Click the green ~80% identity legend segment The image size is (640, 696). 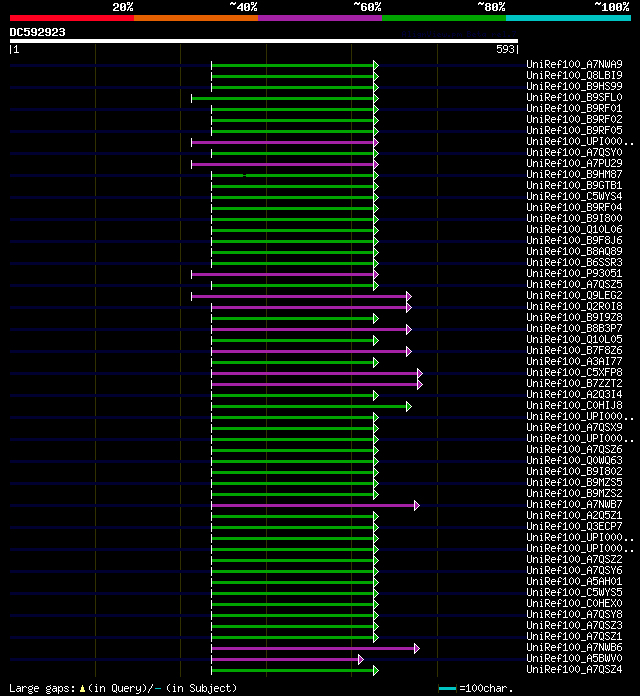pos(444,18)
